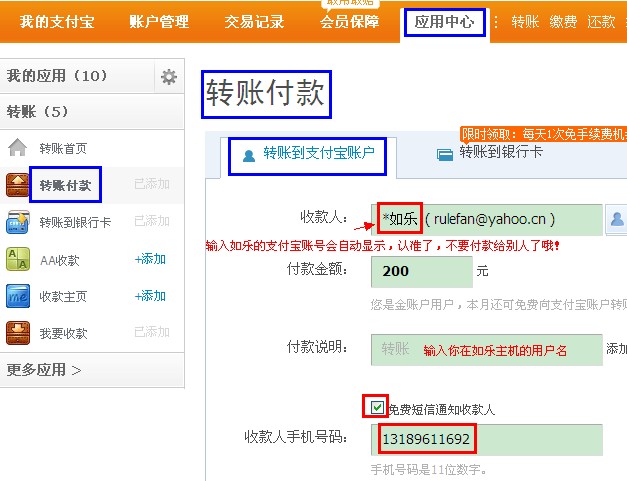This screenshot has height=481, width=627.
Task: Open contact picker icon beside 收款人 field
Action: click(x=617, y=219)
